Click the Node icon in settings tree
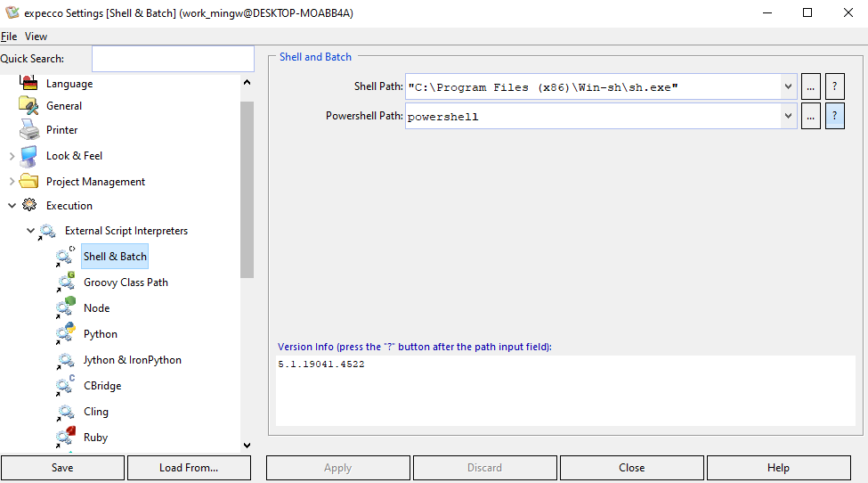The width and height of the screenshot is (868, 483). (x=66, y=308)
